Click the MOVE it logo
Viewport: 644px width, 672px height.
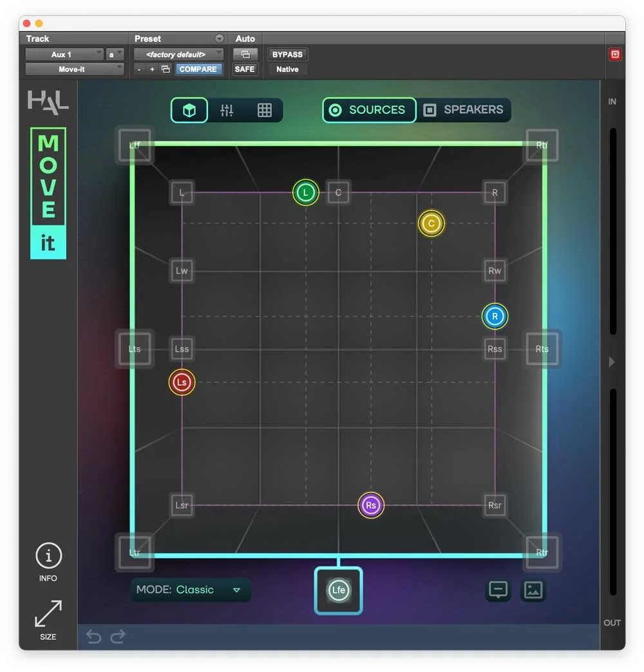point(48,193)
